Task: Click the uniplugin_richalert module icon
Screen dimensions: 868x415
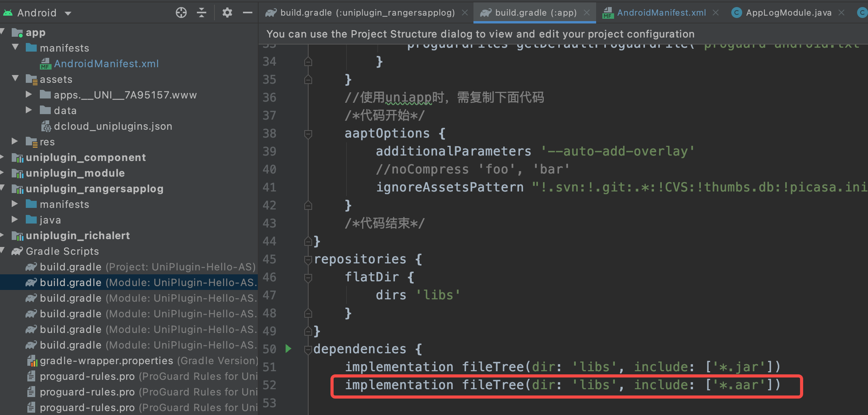Action: pos(17,236)
